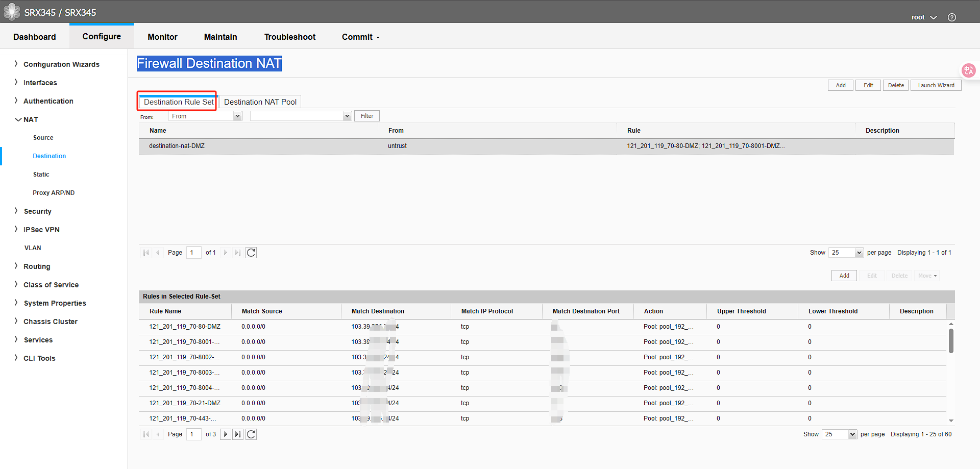The image size is (980, 469).
Task: Click the first-page arrow above the rule-set pager
Action: point(146,252)
